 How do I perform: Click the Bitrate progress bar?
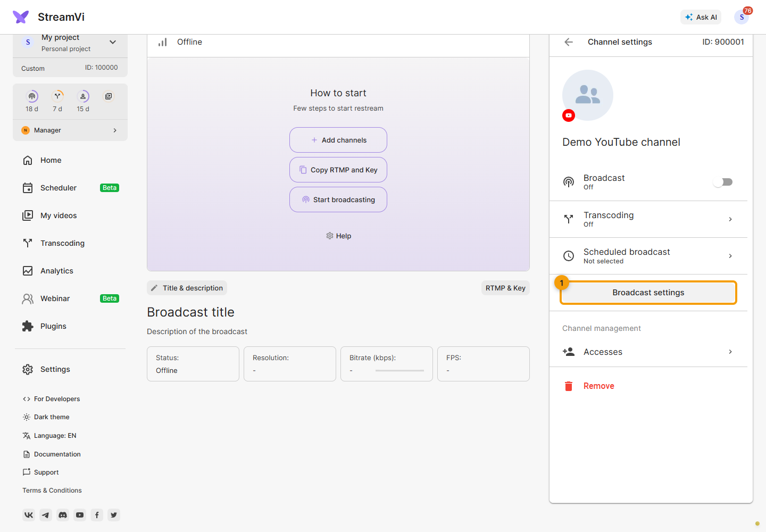pyautogui.click(x=399, y=370)
